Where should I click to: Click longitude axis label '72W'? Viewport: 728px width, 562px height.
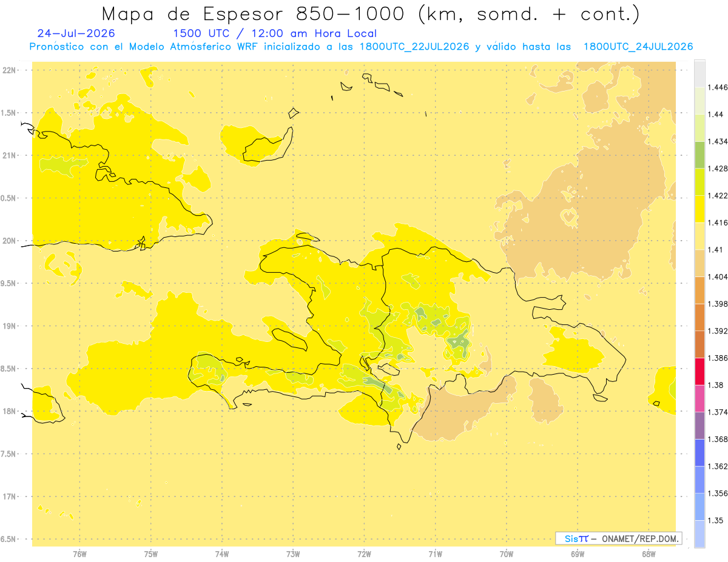[364, 554]
